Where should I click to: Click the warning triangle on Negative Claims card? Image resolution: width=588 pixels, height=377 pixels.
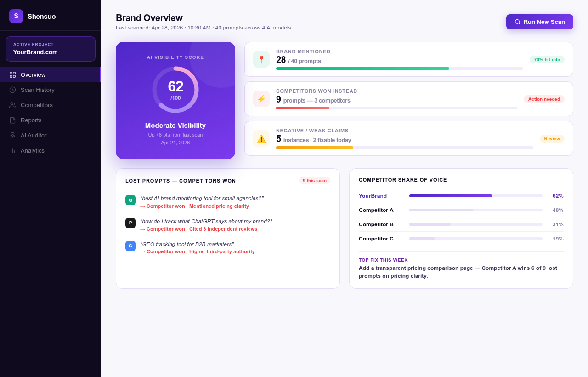[x=261, y=138]
